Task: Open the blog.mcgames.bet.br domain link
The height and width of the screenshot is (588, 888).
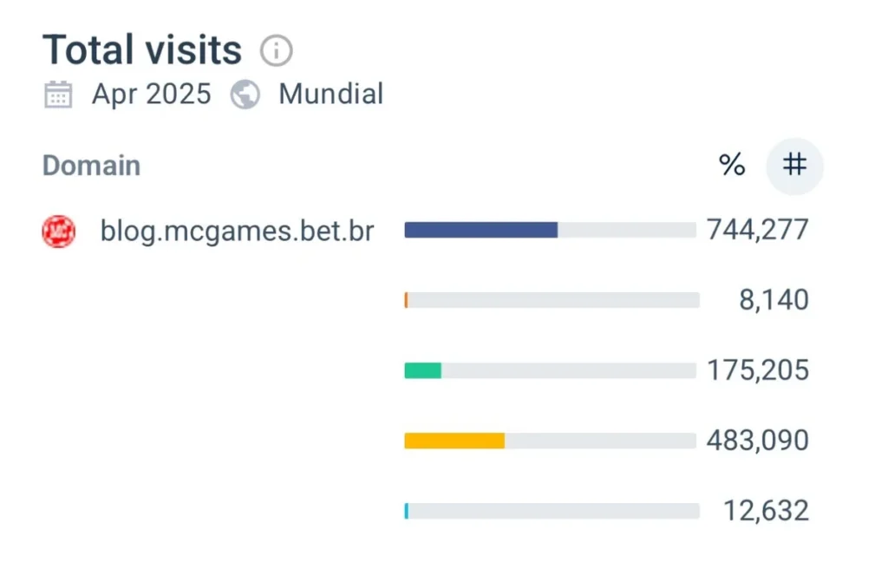Action: coord(237,232)
